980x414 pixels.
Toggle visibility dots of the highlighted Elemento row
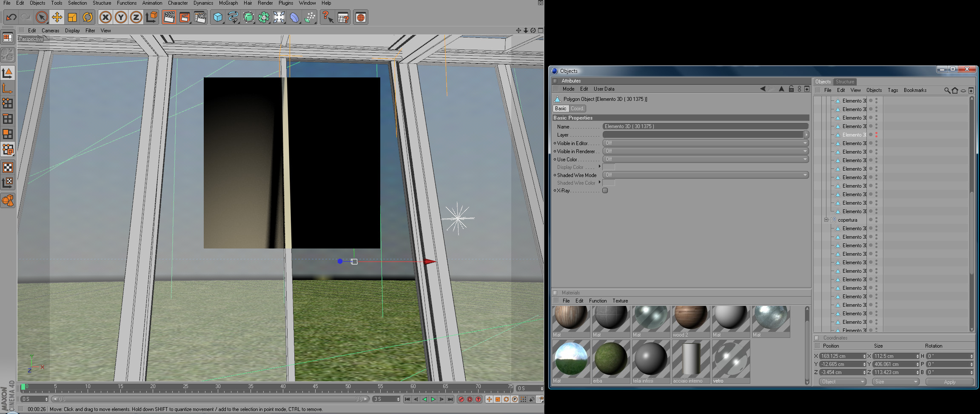(x=876, y=135)
